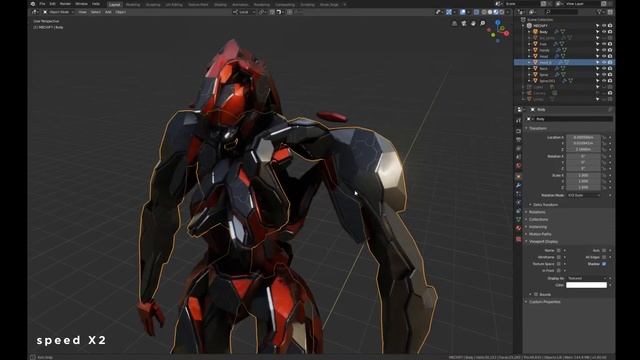Image resolution: width=640 pixels, height=360 pixels.
Task: Enable the Wireframe display checkbox
Action: (559, 257)
